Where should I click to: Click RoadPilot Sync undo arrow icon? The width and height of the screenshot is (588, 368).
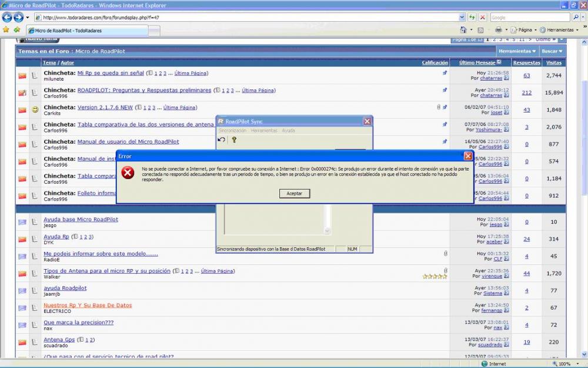pyautogui.click(x=222, y=140)
